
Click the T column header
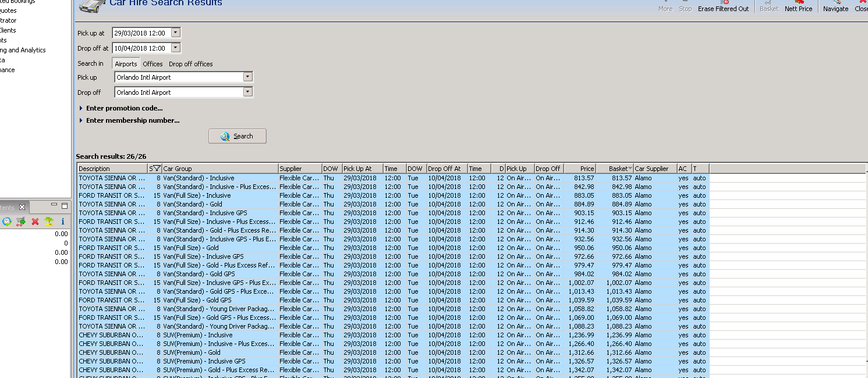click(700, 169)
